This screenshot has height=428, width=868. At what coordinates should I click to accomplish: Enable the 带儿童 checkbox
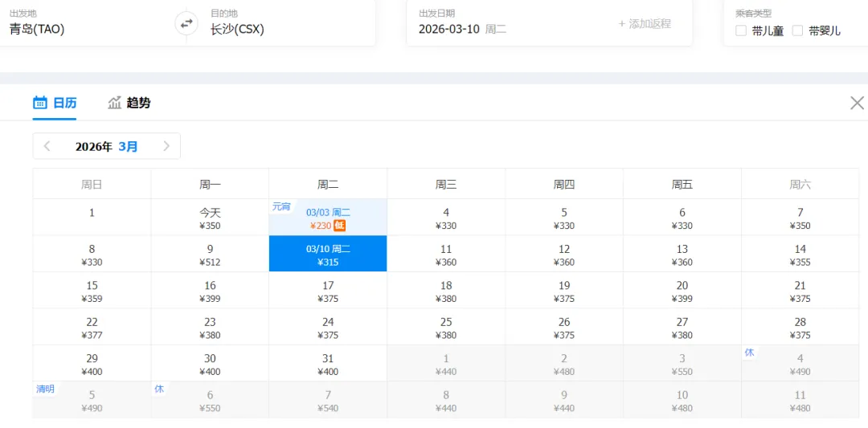[x=741, y=31]
